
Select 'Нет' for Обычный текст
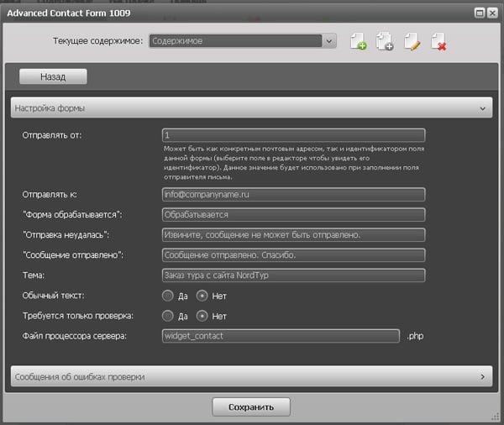click(202, 296)
